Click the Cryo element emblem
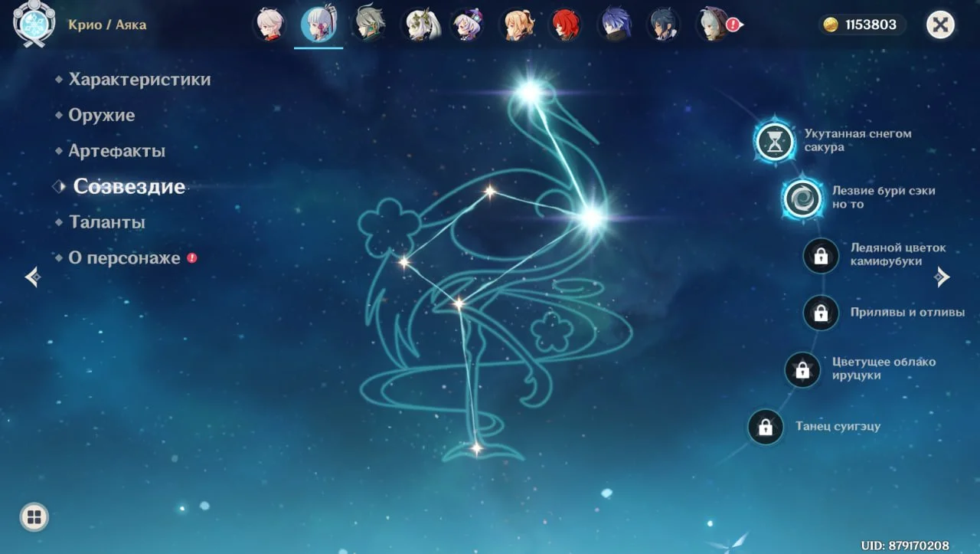The width and height of the screenshot is (980, 554). coord(34,23)
